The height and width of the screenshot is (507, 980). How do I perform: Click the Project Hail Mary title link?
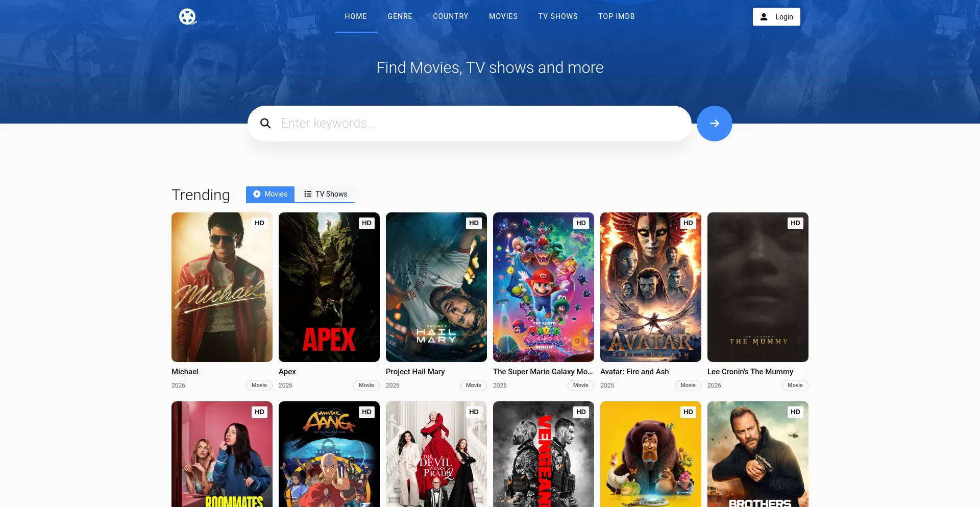click(415, 372)
